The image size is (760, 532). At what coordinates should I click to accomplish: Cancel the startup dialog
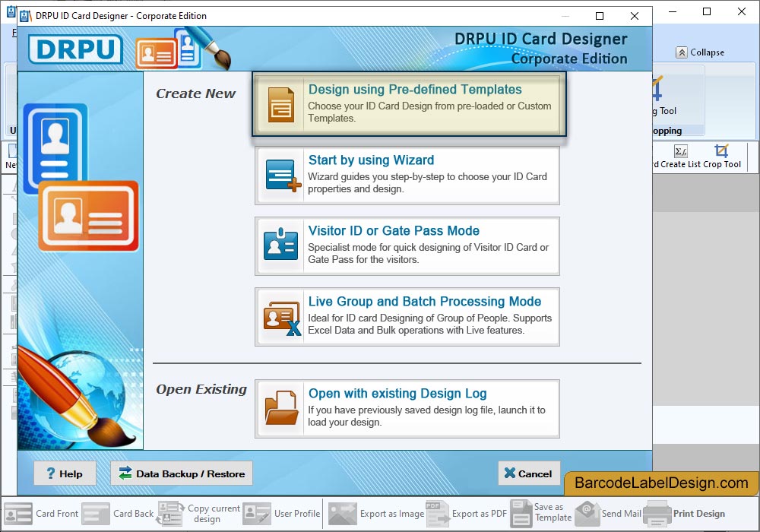click(x=529, y=473)
